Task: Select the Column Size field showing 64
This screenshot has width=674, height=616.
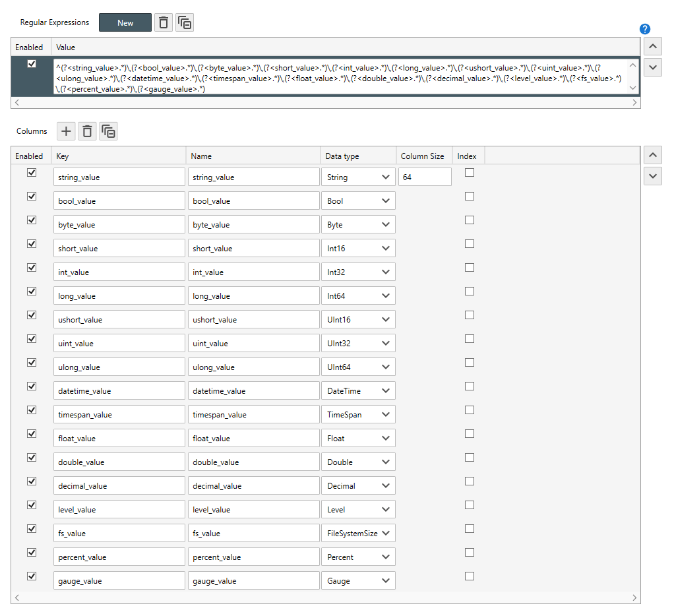Action: coord(424,176)
